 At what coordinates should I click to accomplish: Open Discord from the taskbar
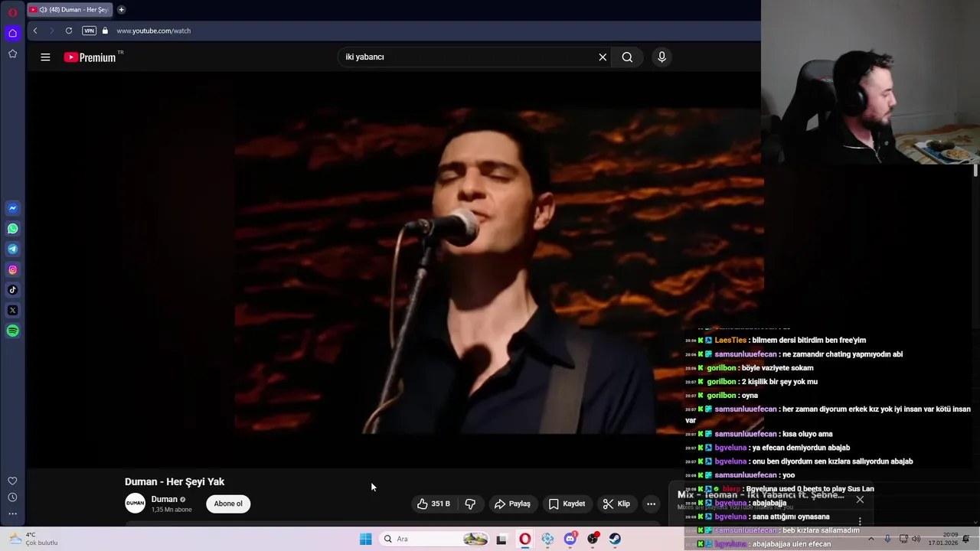pos(570,539)
